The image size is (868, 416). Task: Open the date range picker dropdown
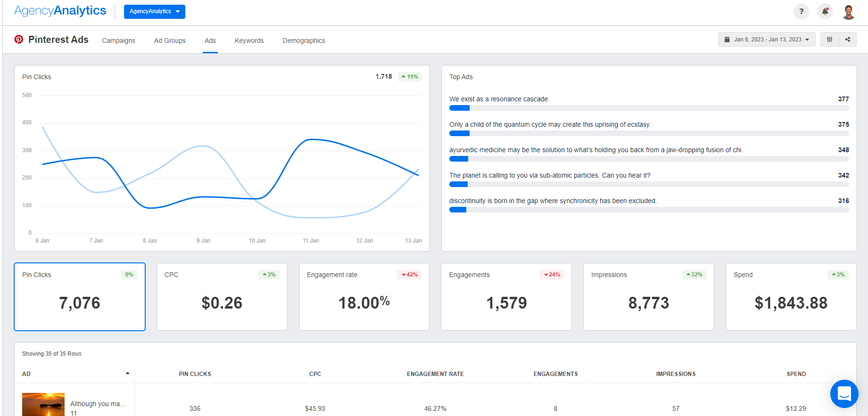click(766, 40)
